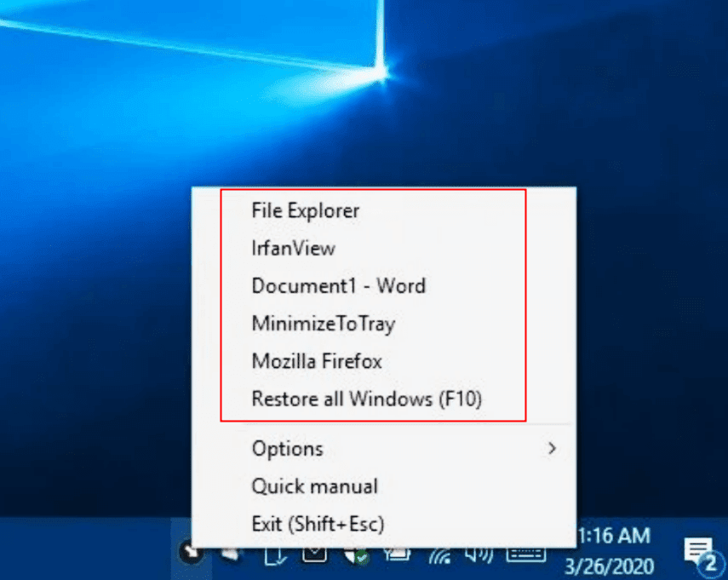Click the Options menu item
Viewport: 728px width, 580px height.
[x=287, y=448]
